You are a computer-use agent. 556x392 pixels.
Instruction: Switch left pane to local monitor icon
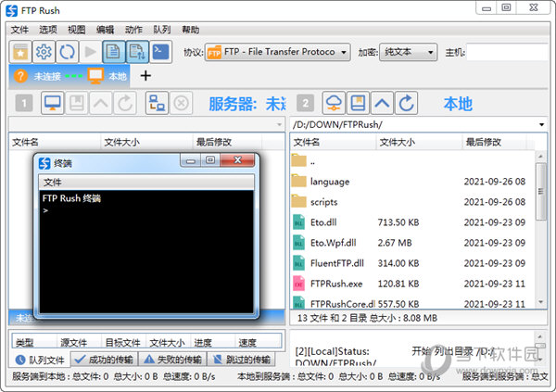click(53, 103)
